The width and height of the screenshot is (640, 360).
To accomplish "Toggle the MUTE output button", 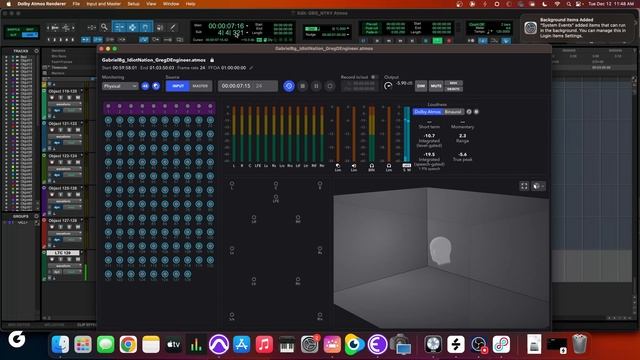I will tap(436, 86).
